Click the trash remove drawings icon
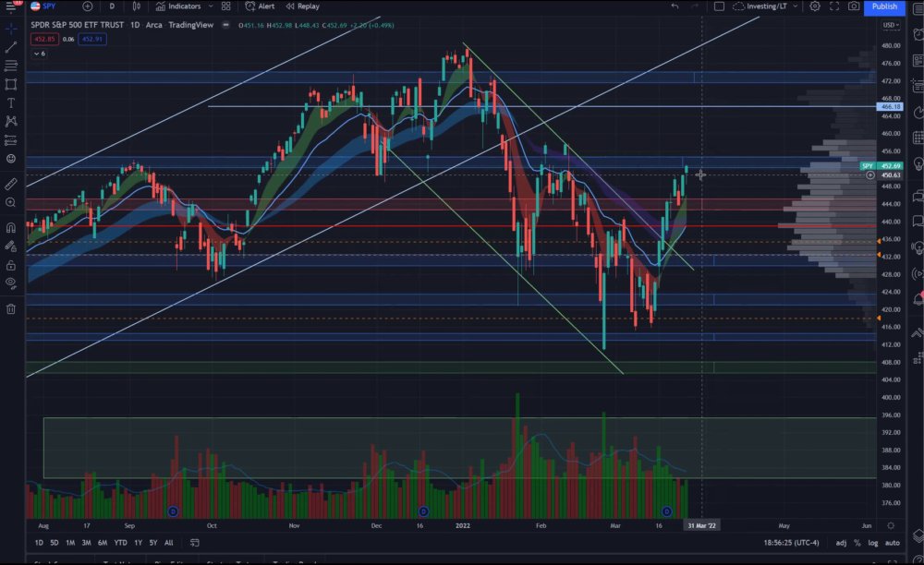The height and width of the screenshot is (565, 924). [x=11, y=309]
